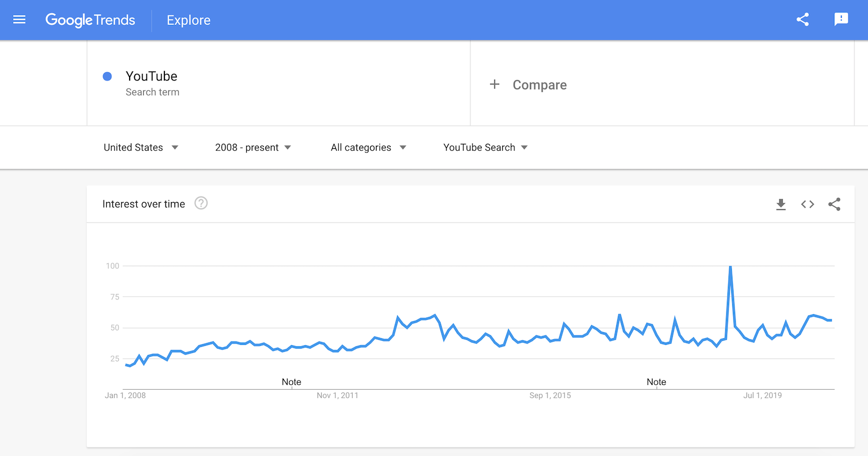Click the blue dot beside YouTube search term
Viewport: 868px width, 456px height.
[x=107, y=76]
